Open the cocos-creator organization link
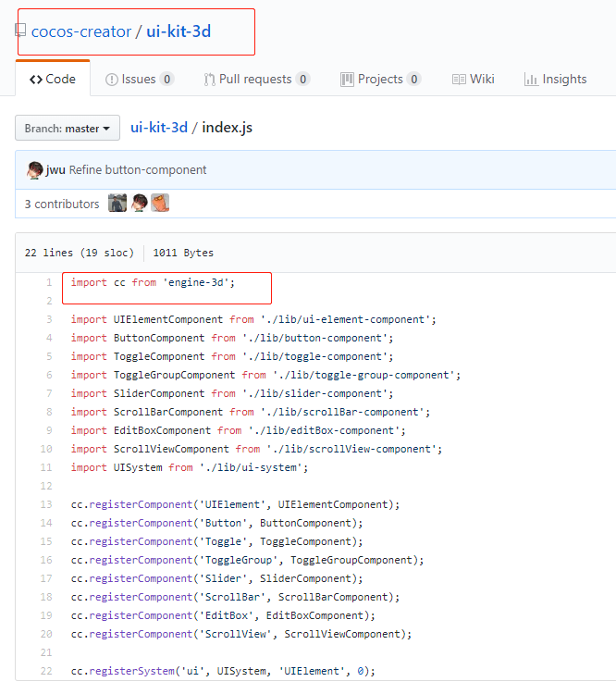Screen dimensions: 616x694 [x=81, y=31]
